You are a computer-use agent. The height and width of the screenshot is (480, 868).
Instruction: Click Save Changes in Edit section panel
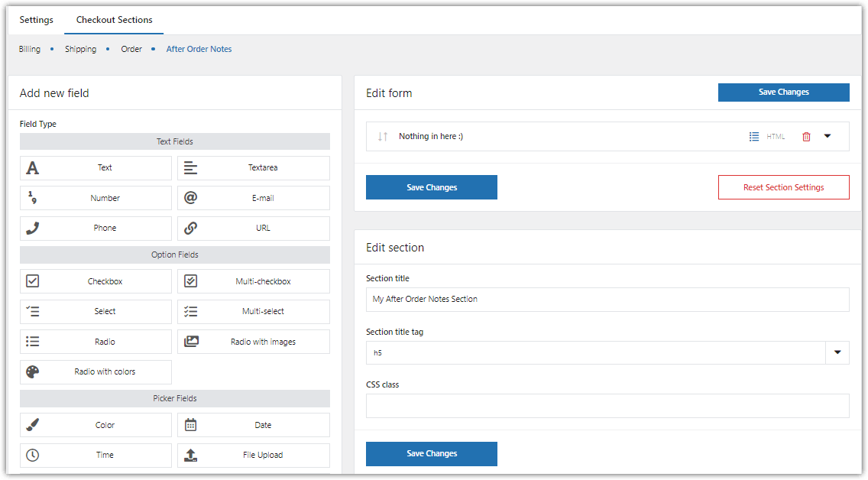(431, 453)
